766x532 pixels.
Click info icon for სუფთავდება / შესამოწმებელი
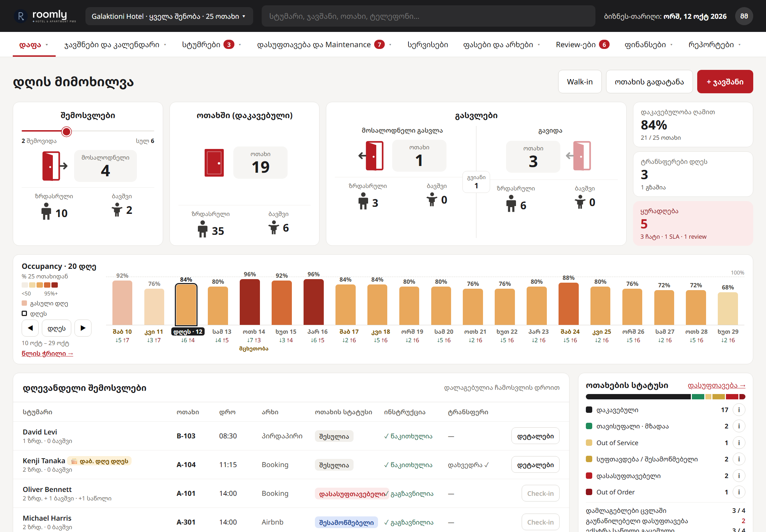pyautogui.click(x=739, y=459)
